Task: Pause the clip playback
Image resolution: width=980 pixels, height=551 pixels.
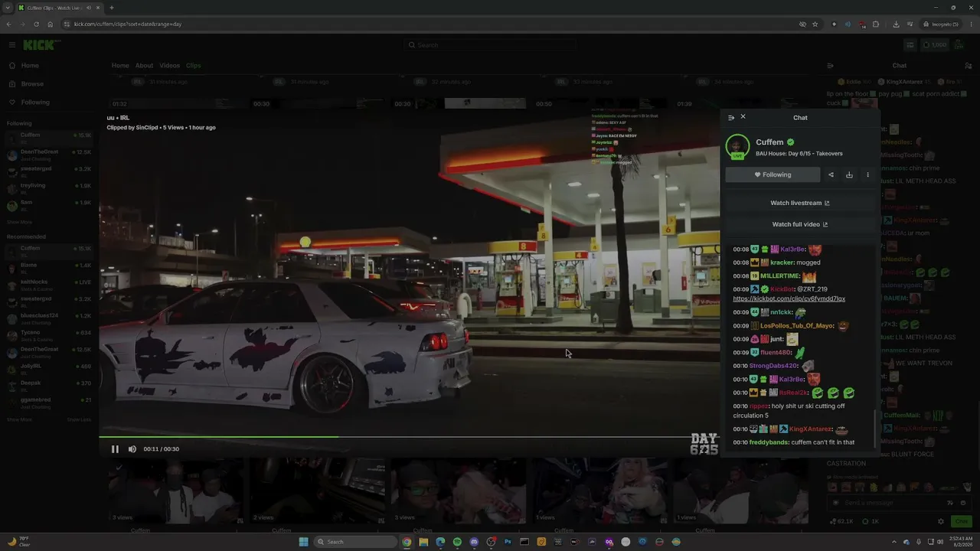Action: pos(115,449)
